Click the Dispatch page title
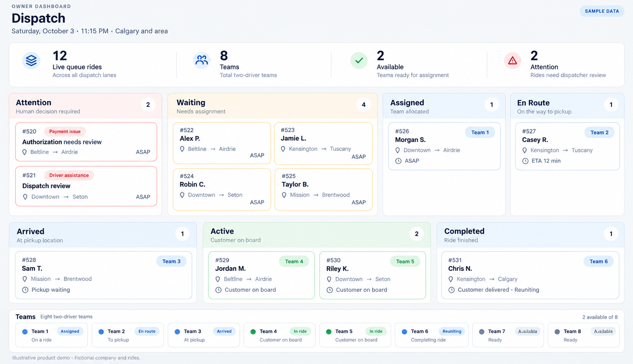The image size is (633, 364). [x=38, y=18]
